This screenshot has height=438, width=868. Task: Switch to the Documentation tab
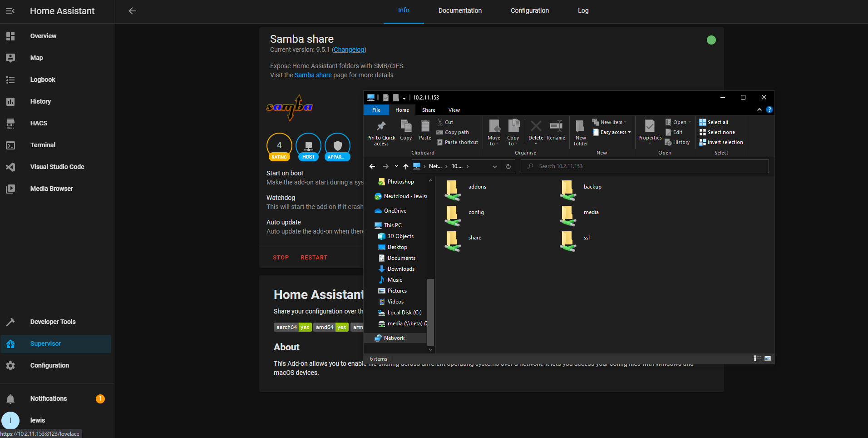click(460, 11)
